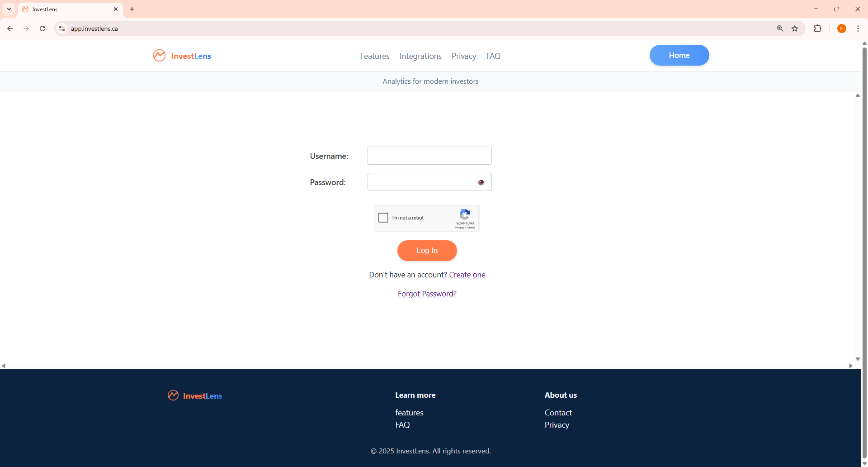Click the Username: label

[x=329, y=156]
